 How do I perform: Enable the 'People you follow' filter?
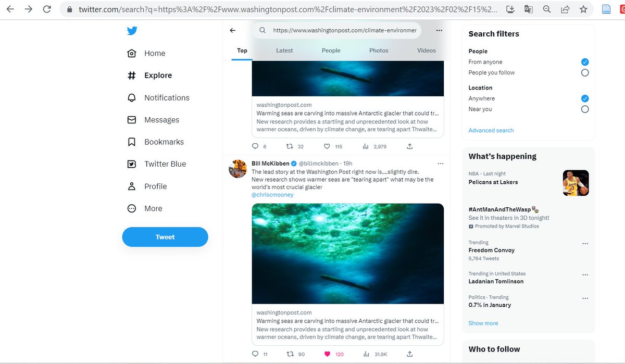coord(584,72)
